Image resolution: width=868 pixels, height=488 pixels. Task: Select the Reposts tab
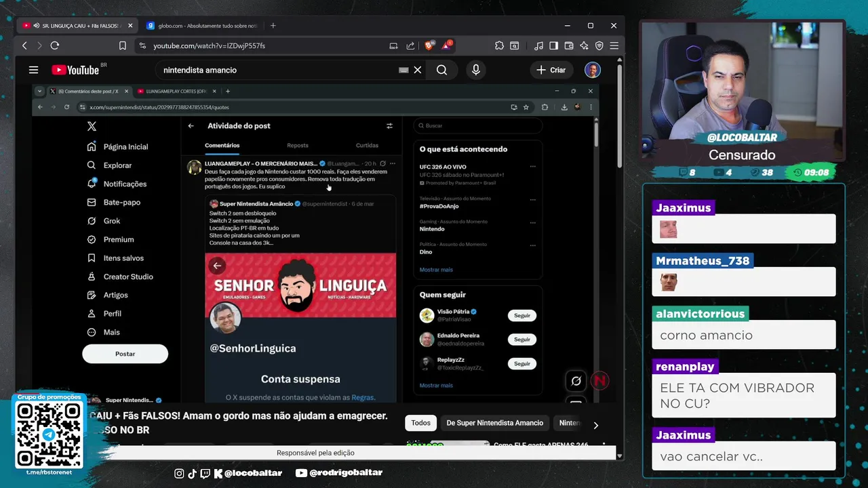pyautogui.click(x=297, y=145)
